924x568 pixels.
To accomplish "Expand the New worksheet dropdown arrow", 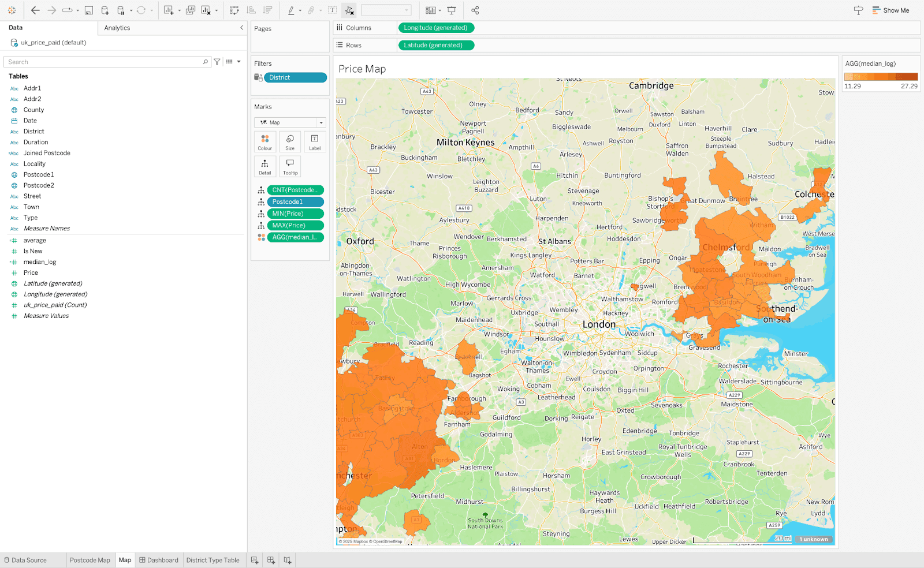I will point(179,10).
